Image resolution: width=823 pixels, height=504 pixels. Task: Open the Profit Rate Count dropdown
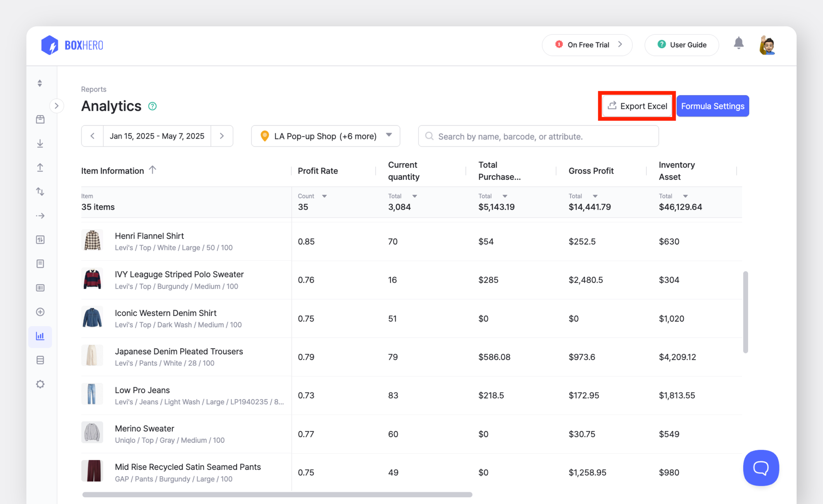click(324, 196)
